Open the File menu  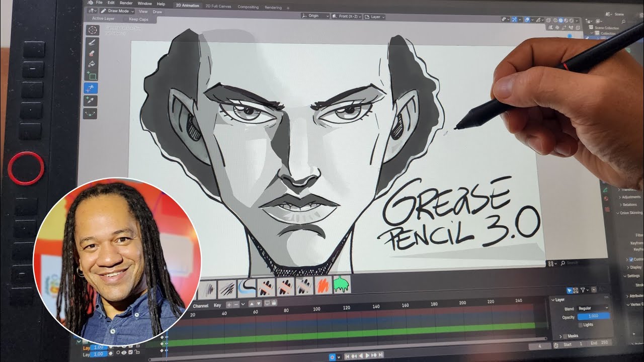click(99, 3)
